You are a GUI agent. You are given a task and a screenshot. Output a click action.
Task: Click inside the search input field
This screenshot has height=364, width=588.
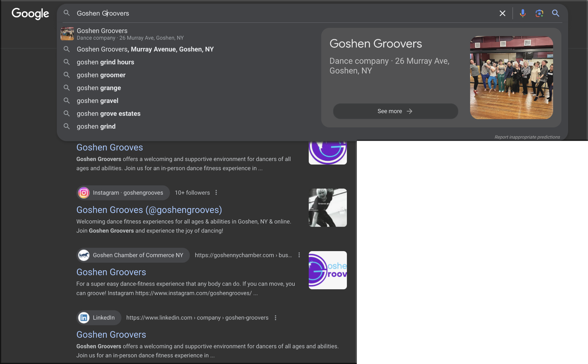tap(224, 13)
